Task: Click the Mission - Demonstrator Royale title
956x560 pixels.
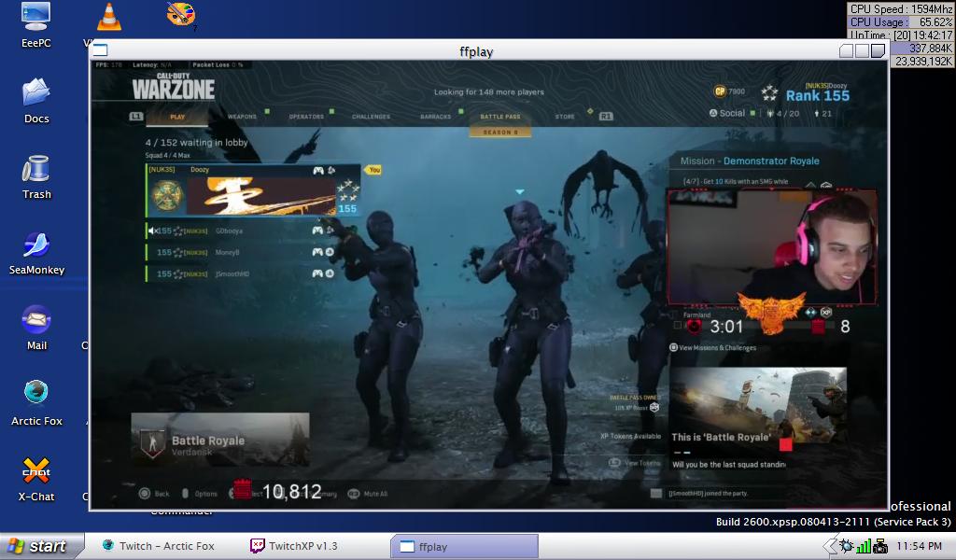Action: [x=750, y=161]
